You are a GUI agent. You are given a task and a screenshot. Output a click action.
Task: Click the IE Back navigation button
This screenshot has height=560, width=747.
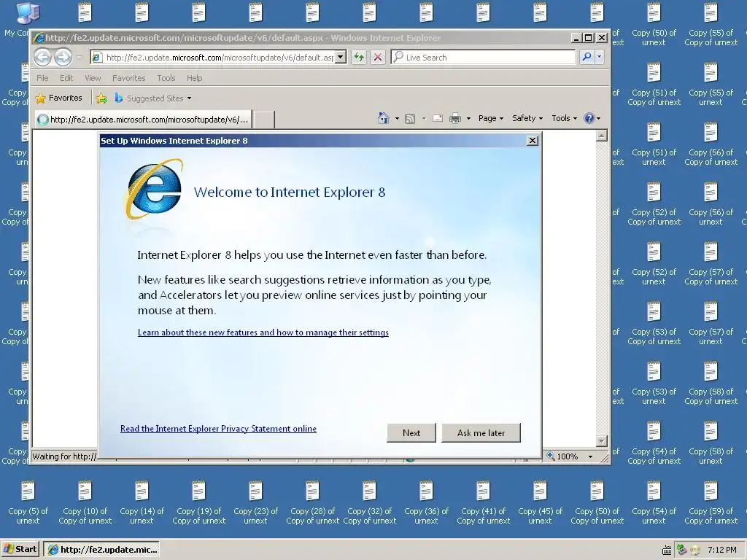click(42, 58)
